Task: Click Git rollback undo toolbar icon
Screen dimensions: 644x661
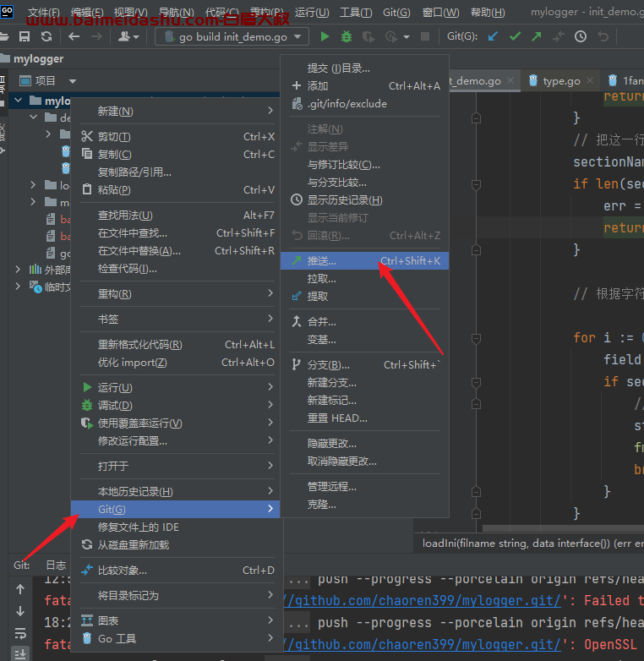Action: [x=603, y=36]
